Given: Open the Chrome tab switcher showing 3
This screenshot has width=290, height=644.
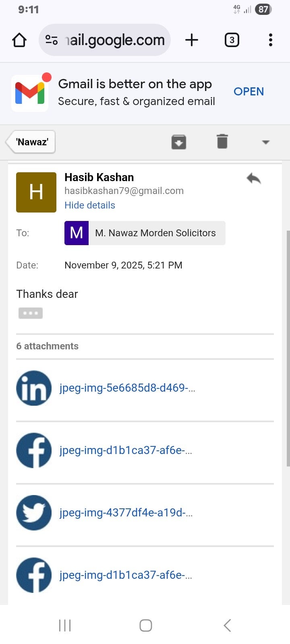Looking at the screenshot, I should pos(232,40).
